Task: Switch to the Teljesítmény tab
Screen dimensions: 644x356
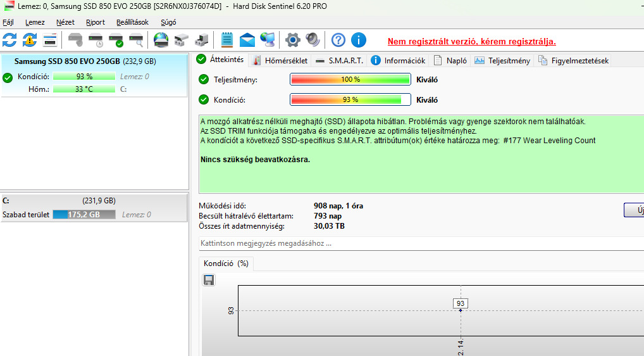Action: click(502, 60)
